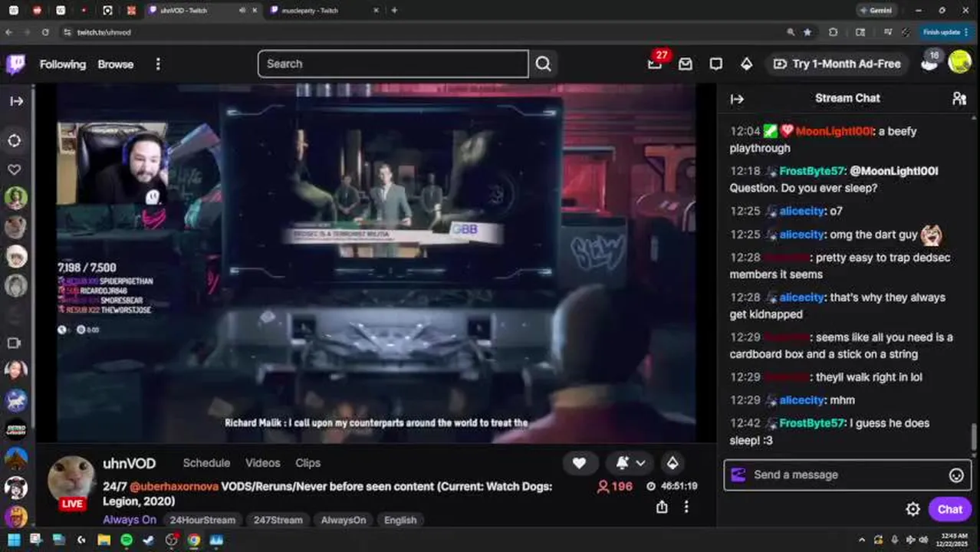Click the For You sidebar icon
The image size is (980, 552).
coord(15,141)
